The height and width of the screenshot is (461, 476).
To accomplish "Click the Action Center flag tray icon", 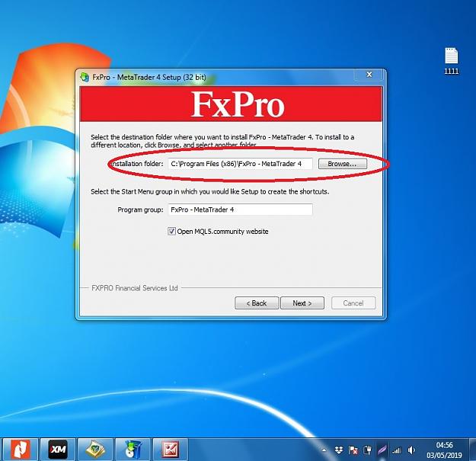I will [x=353, y=450].
